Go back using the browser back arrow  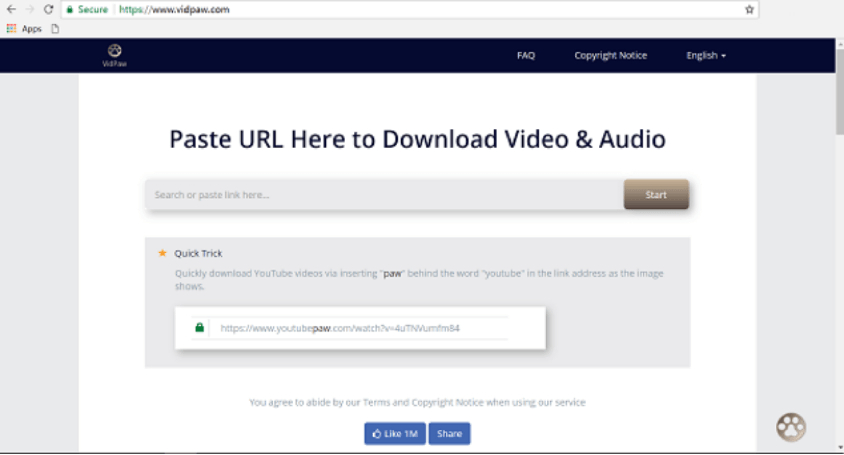[11, 9]
